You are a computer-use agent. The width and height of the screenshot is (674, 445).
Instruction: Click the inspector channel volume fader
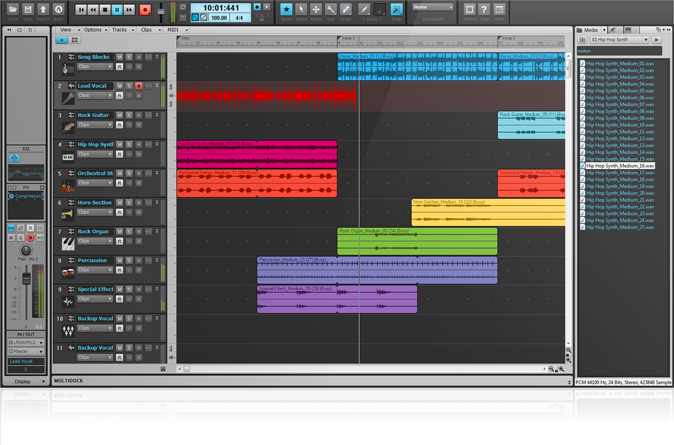tap(26, 279)
